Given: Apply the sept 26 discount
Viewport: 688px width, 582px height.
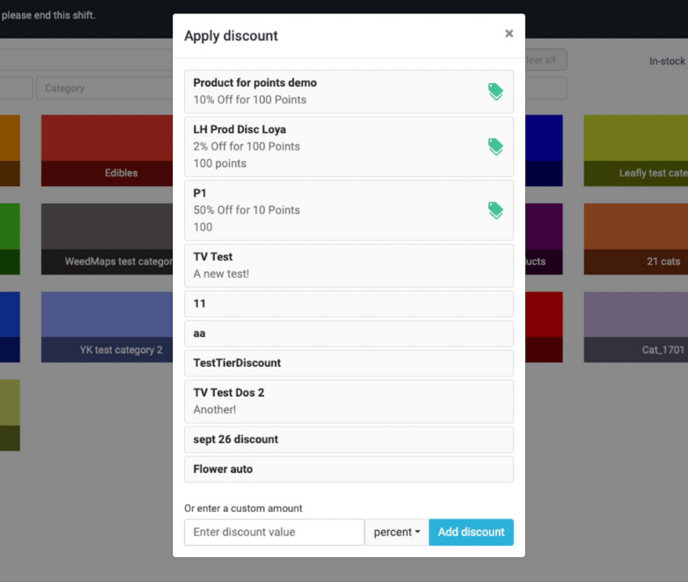Looking at the screenshot, I should coord(348,440).
